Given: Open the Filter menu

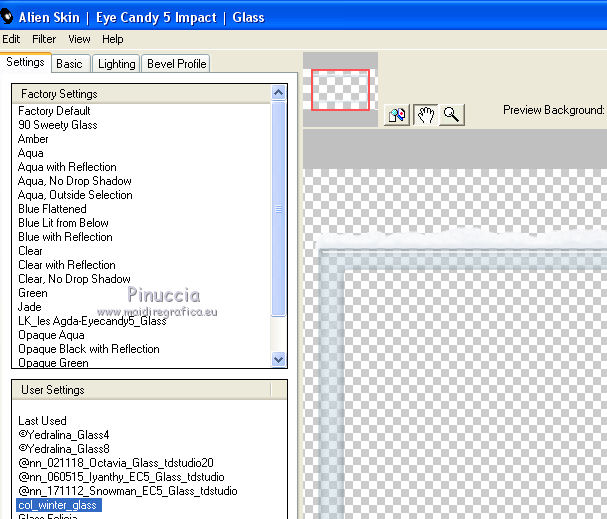Looking at the screenshot, I should pos(44,39).
